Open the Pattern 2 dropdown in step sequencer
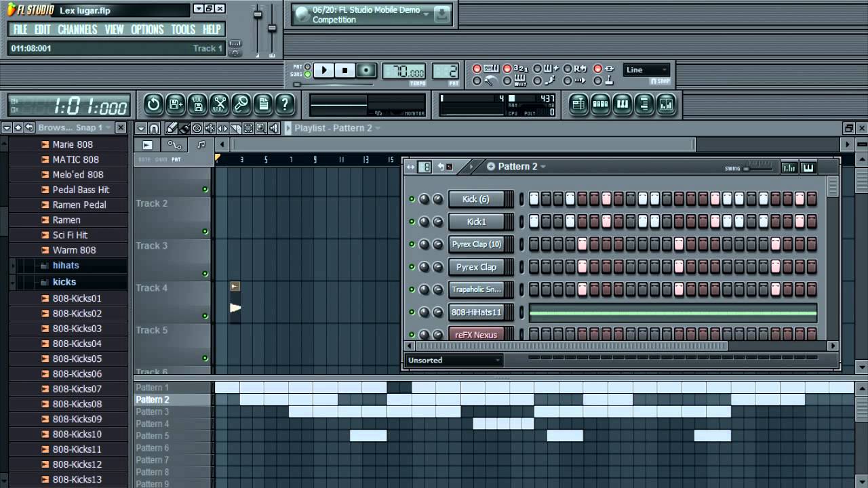This screenshot has width=868, height=488. pyautogui.click(x=543, y=167)
